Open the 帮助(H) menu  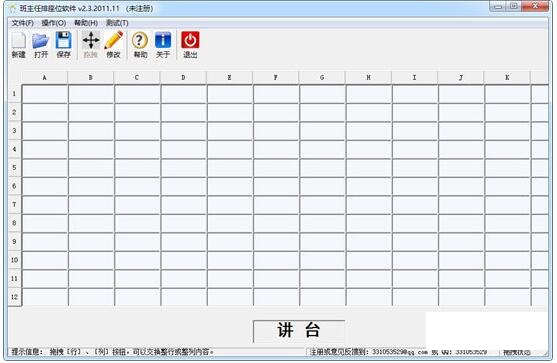coord(86,23)
